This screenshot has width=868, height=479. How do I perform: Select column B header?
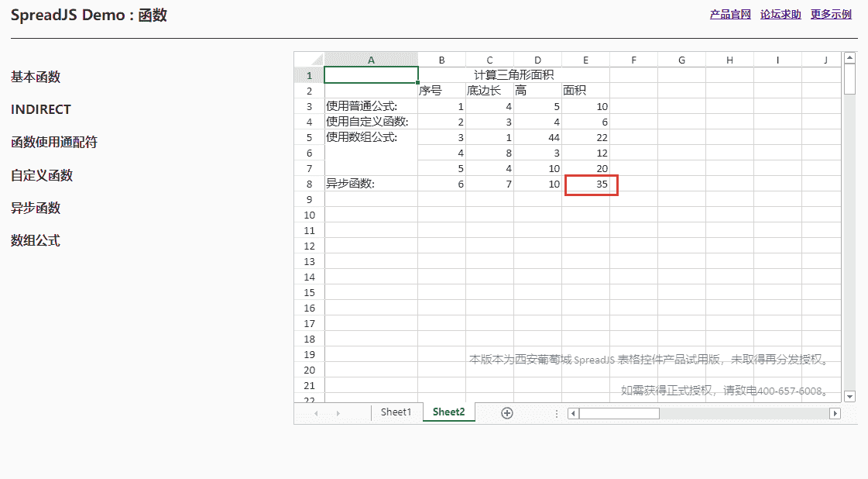tap(442, 60)
